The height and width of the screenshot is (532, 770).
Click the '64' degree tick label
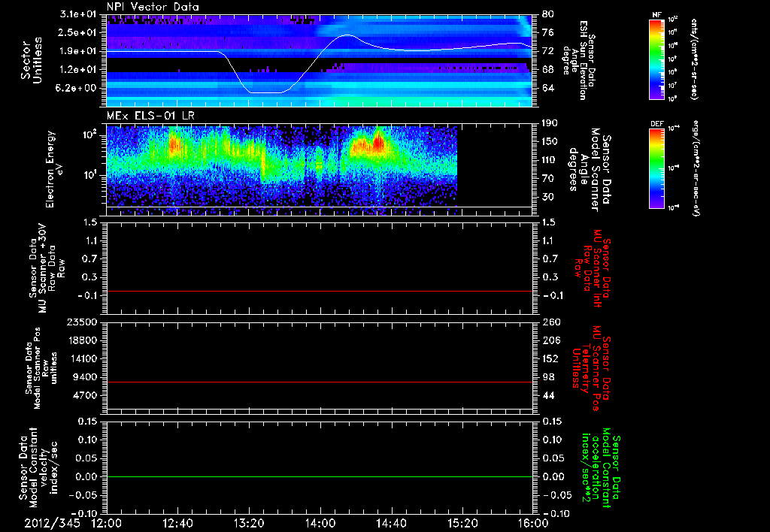(x=548, y=89)
